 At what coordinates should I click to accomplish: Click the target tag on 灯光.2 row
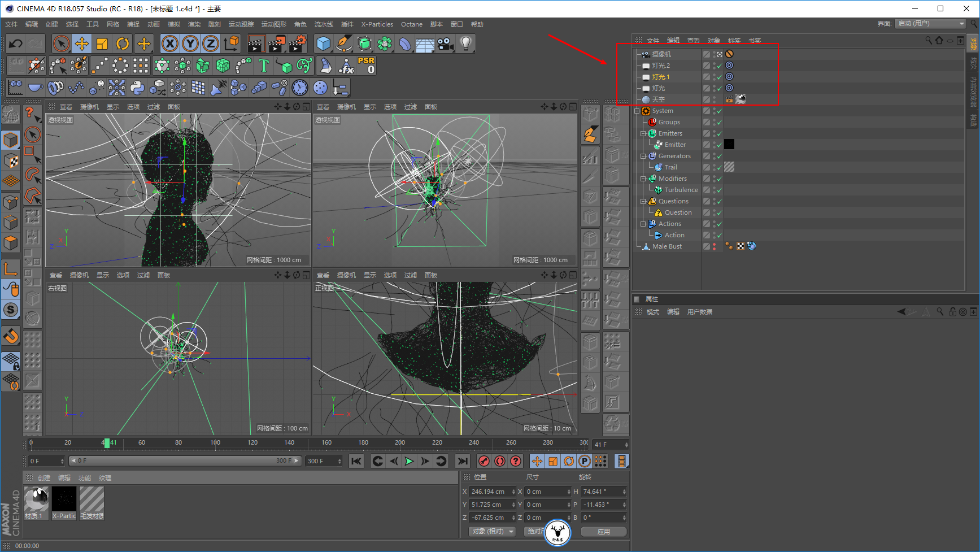coord(729,66)
